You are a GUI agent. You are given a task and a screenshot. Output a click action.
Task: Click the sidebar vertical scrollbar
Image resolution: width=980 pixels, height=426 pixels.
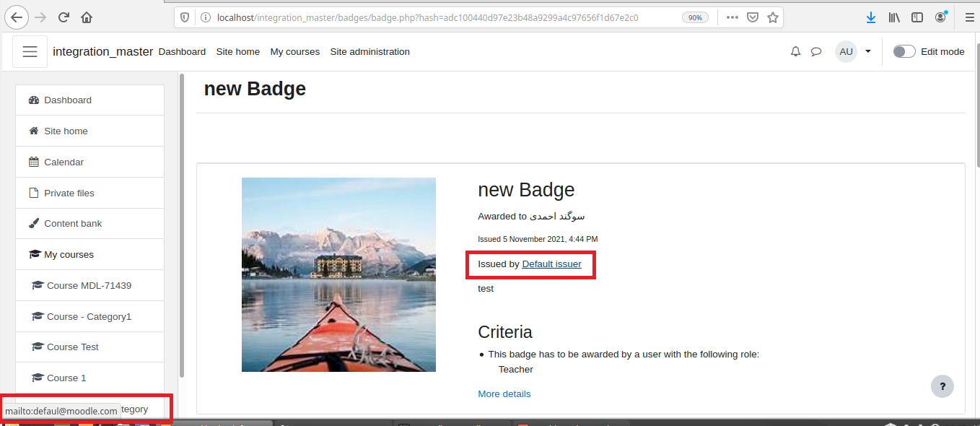182,224
